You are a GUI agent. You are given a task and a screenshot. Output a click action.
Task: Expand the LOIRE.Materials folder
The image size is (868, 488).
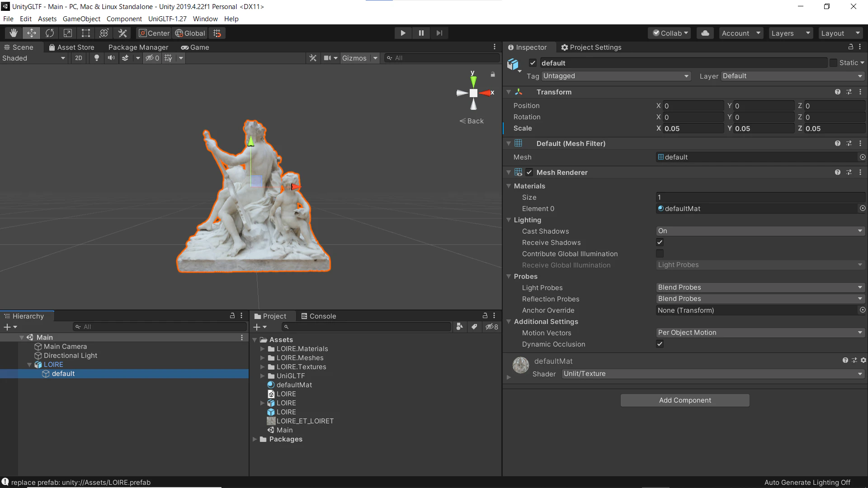262,349
